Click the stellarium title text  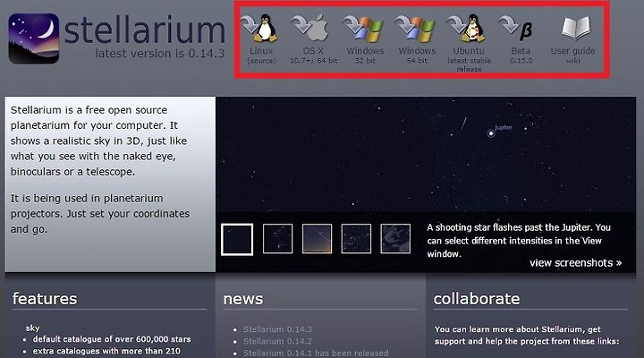[145, 30]
